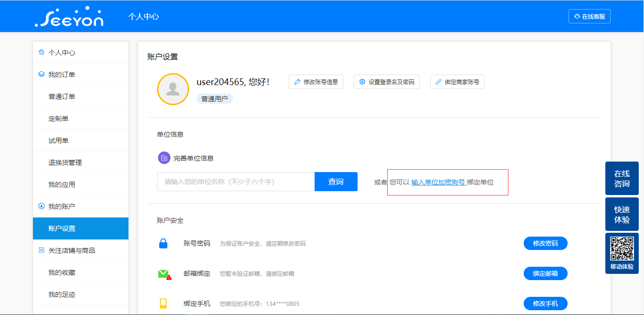Focus the 单位名称 input field
Screen dimensions: 644x315
click(236, 182)
